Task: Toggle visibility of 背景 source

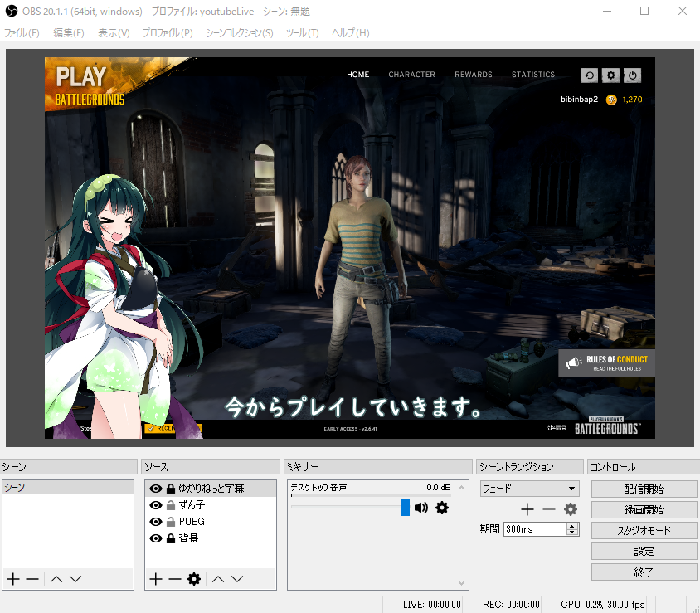Action: [156, 538]
